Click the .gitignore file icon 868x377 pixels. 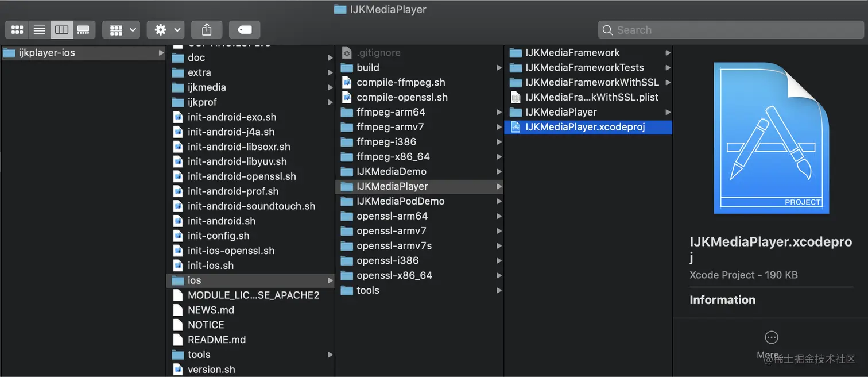point(346,53)
